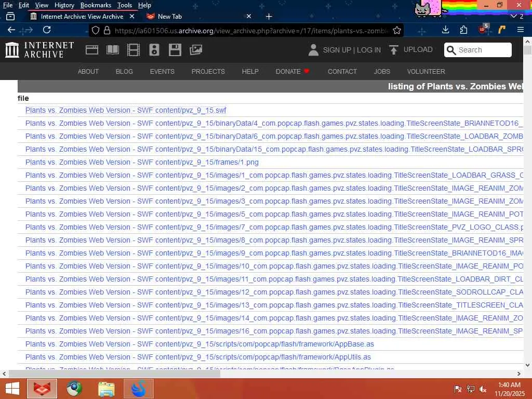Image resolution: width=532 pixels, height=399 pixels.
Task: Close the Internet Archive: View Archive tab
Action: pos(132,16)
